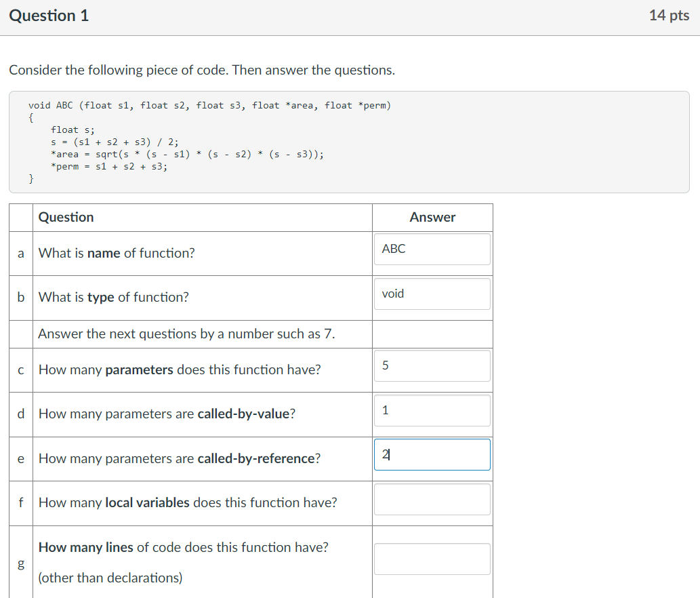Click the "Answer the next questions by a number" text
Viewport: 700px width, 598px height.
(x=187, y=334)
